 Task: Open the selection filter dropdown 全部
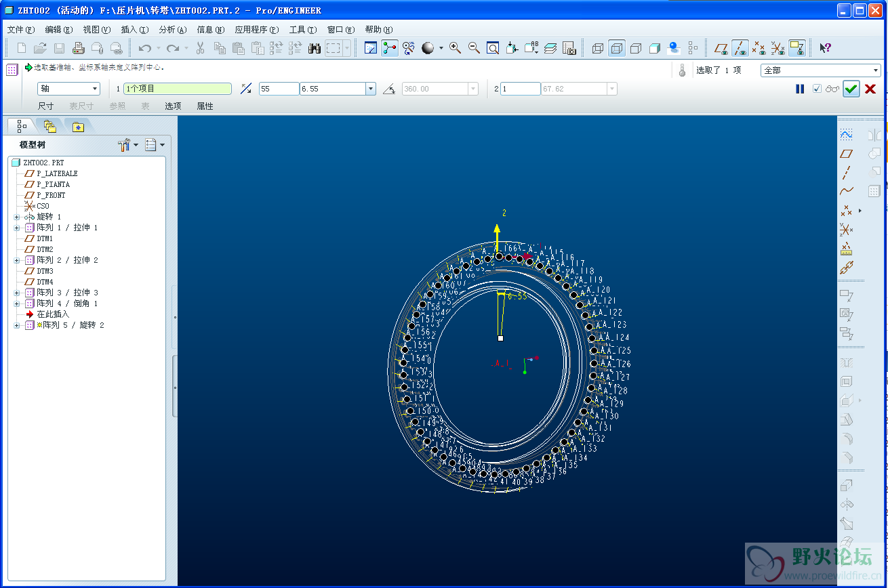(821, 70)
